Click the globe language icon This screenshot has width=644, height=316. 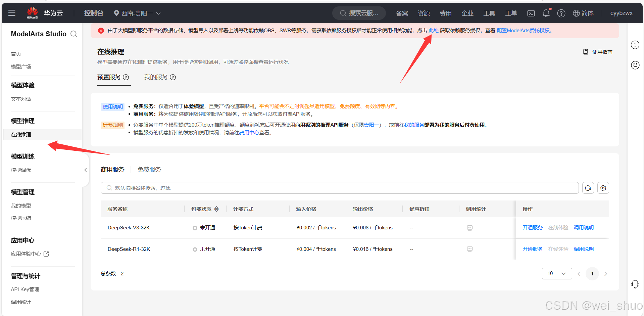(x=576, y=13)
